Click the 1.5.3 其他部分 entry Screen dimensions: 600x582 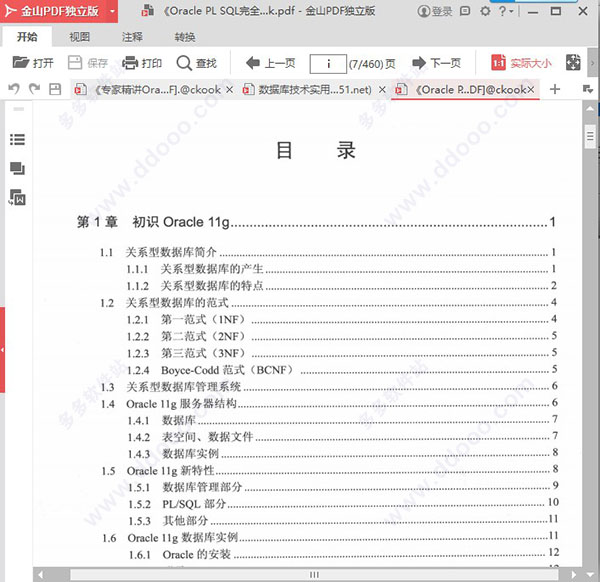[x=343, y=520]
